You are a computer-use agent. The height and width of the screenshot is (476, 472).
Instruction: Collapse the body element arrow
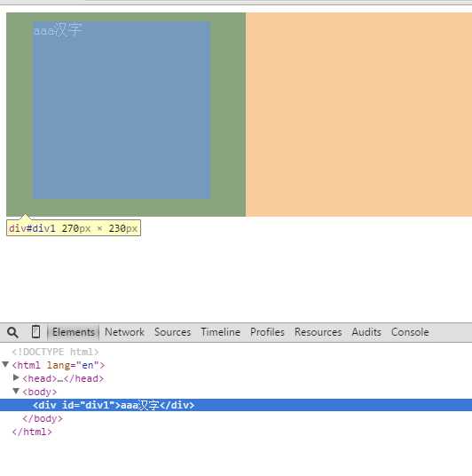pos(16,391)
